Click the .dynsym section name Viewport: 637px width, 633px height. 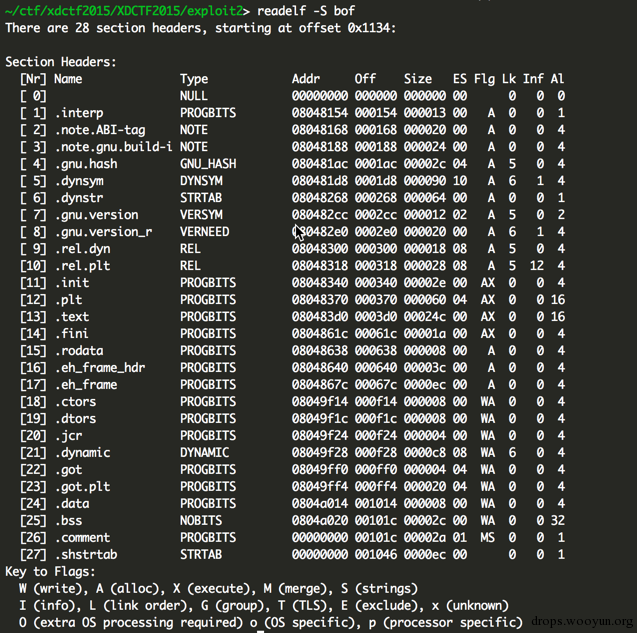point(79,181)
